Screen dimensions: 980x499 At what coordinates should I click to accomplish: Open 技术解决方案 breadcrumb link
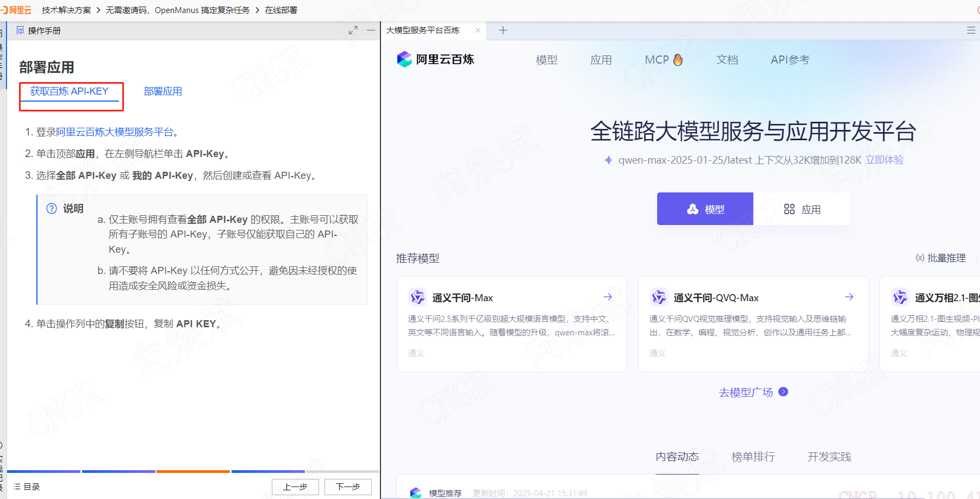click(66, 10)
